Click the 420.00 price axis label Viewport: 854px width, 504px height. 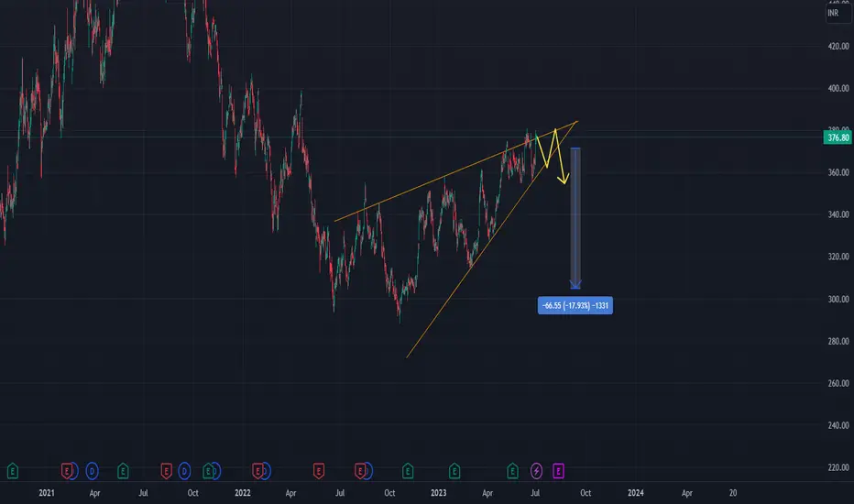point(838,47)
